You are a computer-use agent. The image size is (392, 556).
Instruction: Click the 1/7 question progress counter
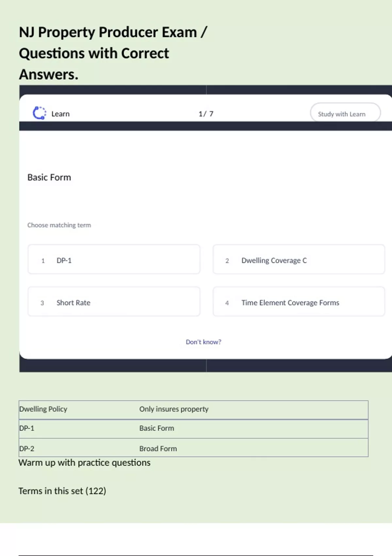[x=206, y=114]
